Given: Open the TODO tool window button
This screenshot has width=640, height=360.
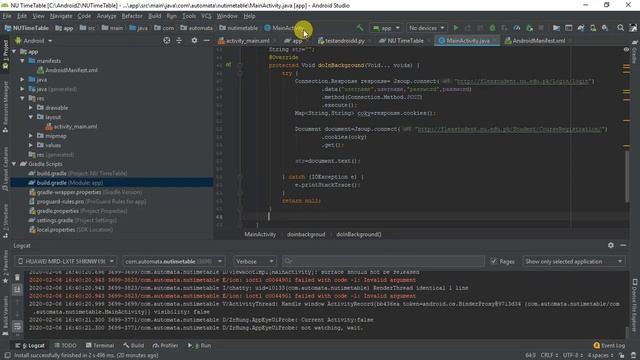Looking at the screenshot, I should 65,345.
